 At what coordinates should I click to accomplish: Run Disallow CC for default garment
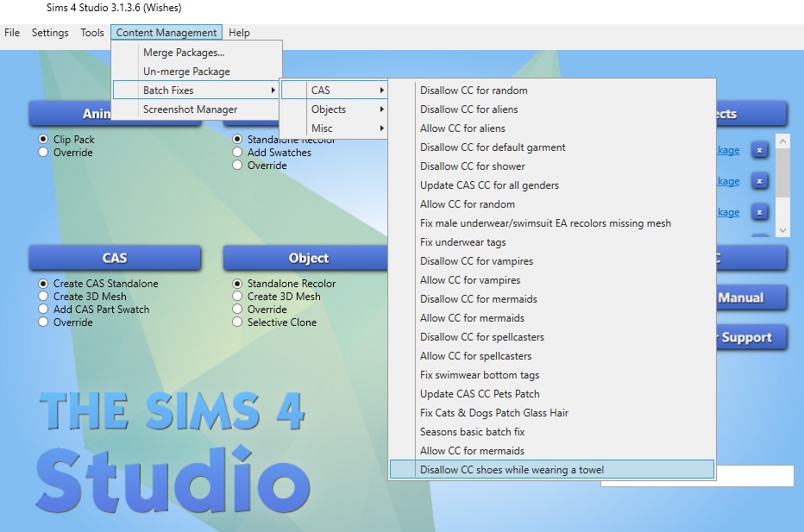tap(552, 147)
